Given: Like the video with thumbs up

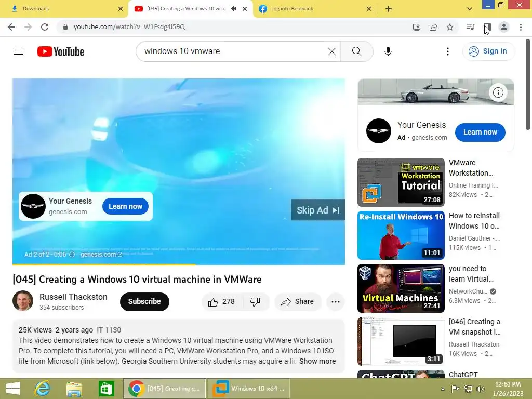Looking at the screenshot, I should pos(221,302).
